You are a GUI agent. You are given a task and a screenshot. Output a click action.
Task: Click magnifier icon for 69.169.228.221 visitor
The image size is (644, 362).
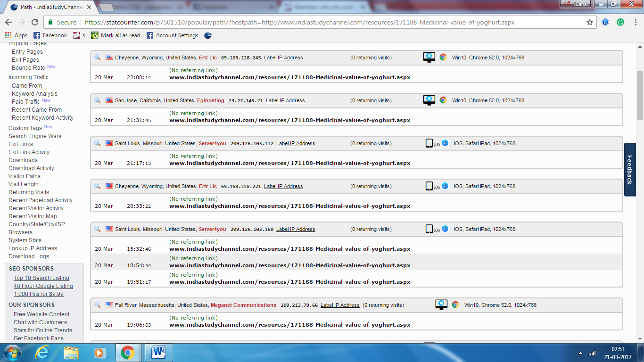[98, 186]
